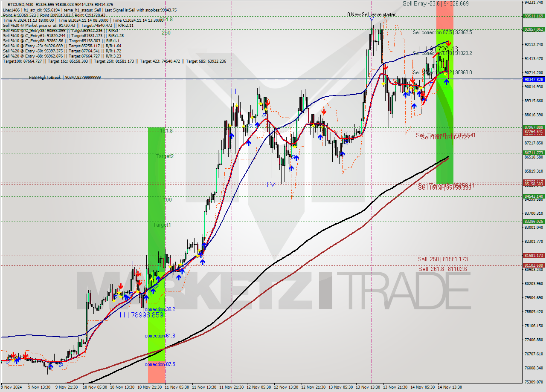Screen dimensions: 546x392
Task: Click the BTCUSD,M30 symbol title
Action: pos(20,4)
